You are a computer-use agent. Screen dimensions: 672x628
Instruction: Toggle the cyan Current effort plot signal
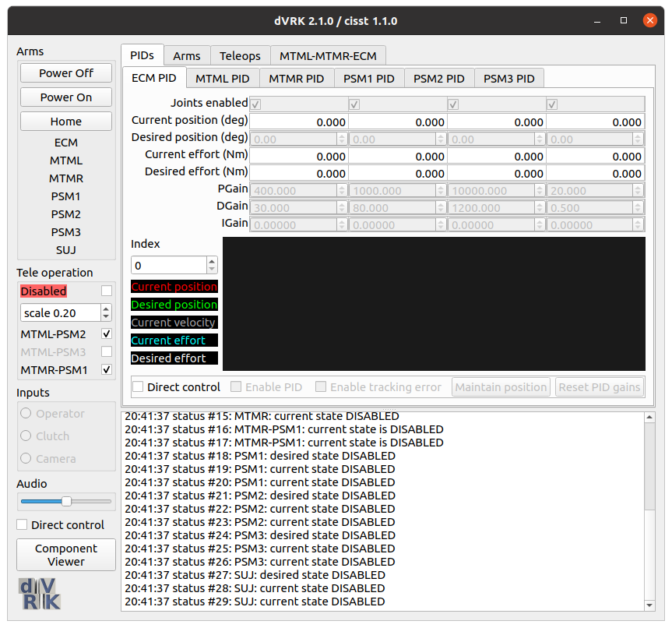(x=174, y=340)
